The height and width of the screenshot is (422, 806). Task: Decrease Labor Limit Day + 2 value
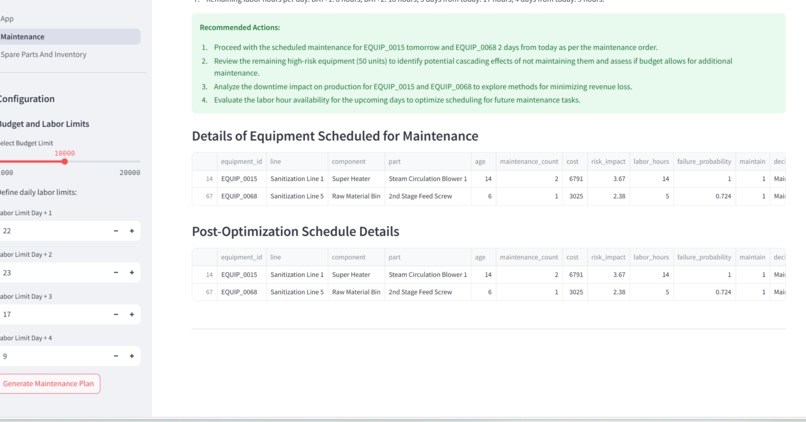(x=116, y=272)
